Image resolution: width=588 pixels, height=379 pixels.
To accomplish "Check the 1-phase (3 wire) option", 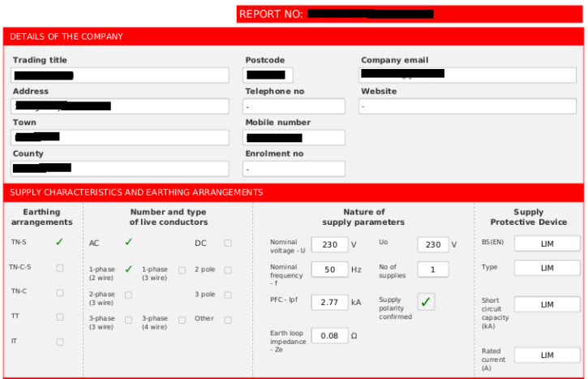I will [x=182, y=270].
